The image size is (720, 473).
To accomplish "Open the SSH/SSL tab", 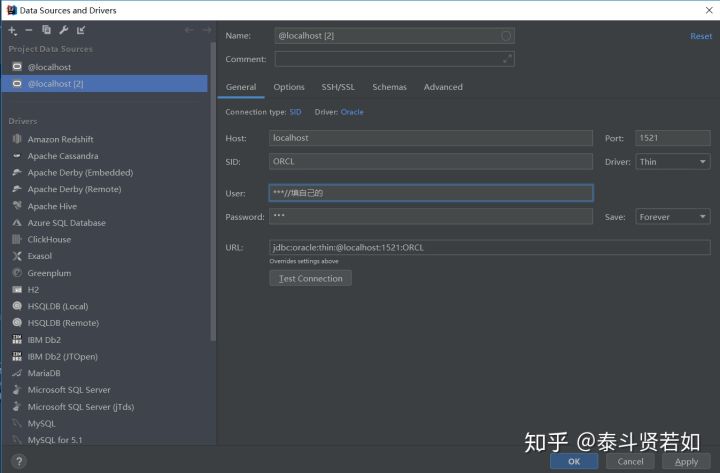I will click(338, 87).
